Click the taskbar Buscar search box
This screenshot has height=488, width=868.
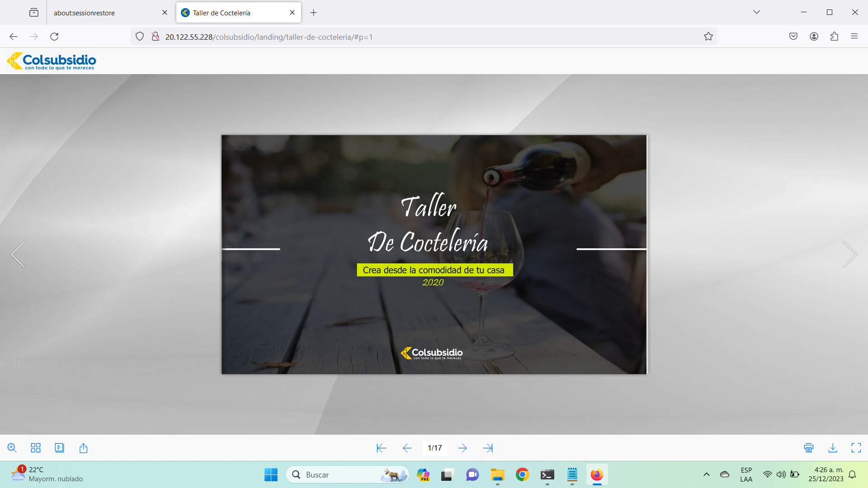pyautogui.click(x=347, y=475)
